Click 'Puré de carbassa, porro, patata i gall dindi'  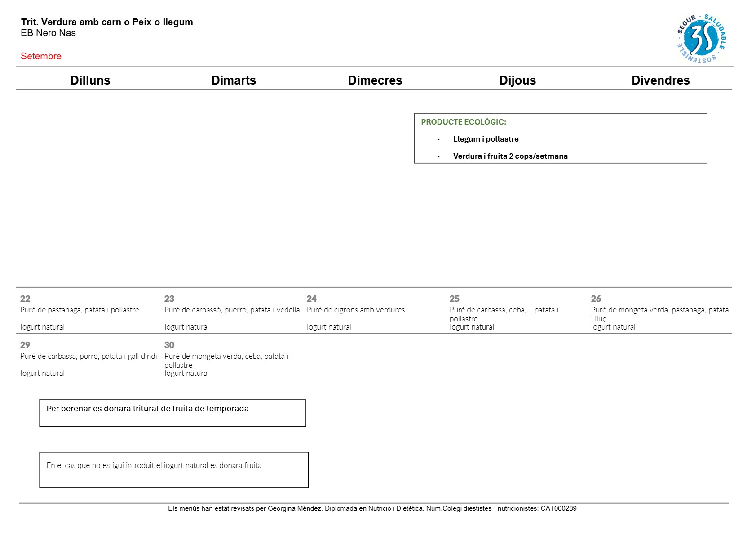pos(88,356)
